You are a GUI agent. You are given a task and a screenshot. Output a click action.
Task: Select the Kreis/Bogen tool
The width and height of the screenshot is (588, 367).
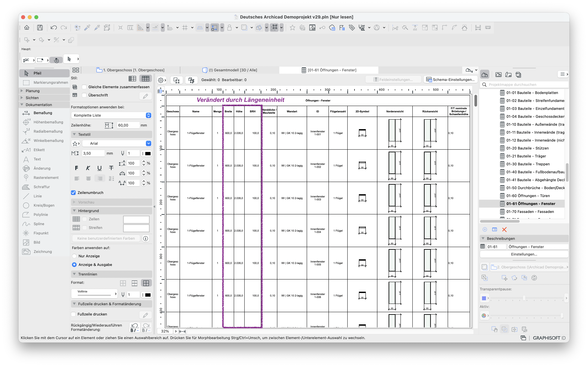tap(44, 205)
